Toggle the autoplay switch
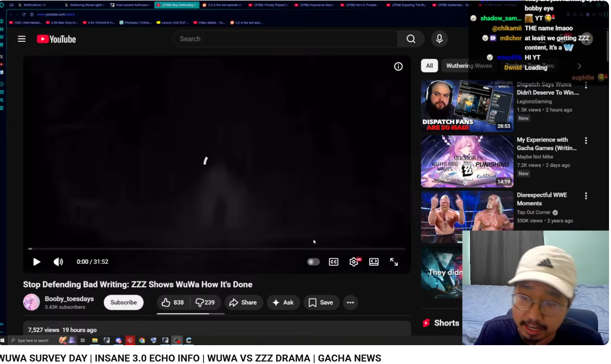This screenshot has height=364, width=611. point(313,262)
